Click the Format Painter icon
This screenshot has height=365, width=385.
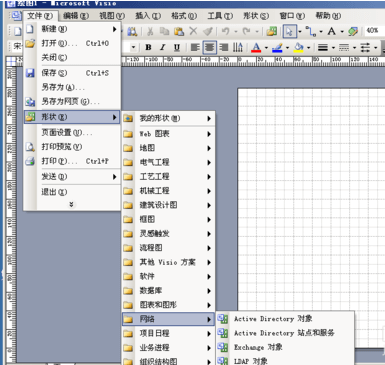208,31
